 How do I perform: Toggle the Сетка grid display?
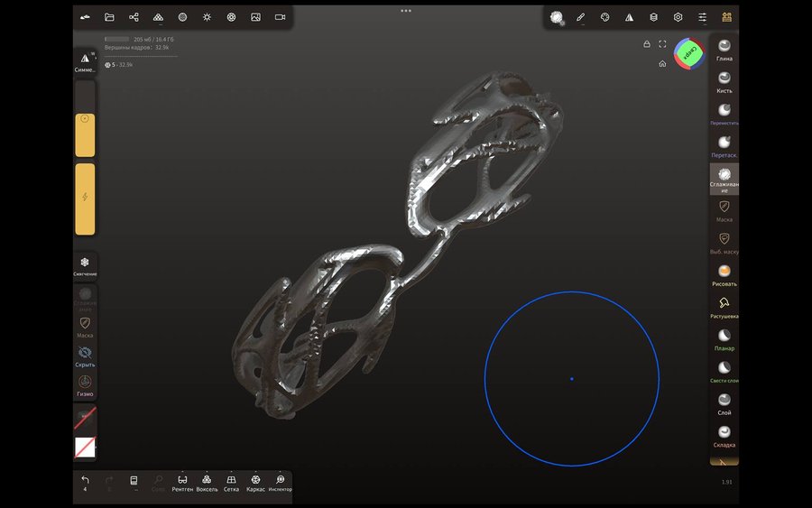(231, 483)
